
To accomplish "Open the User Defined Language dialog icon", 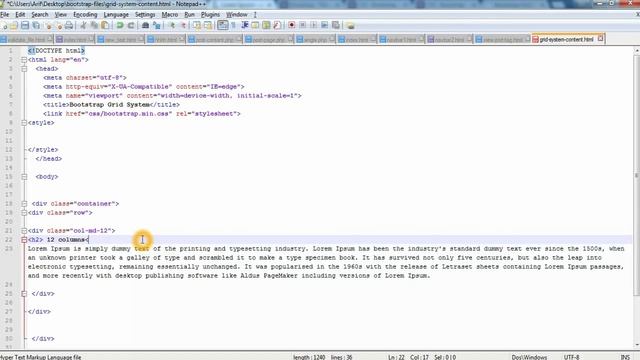I will (255, 26).
